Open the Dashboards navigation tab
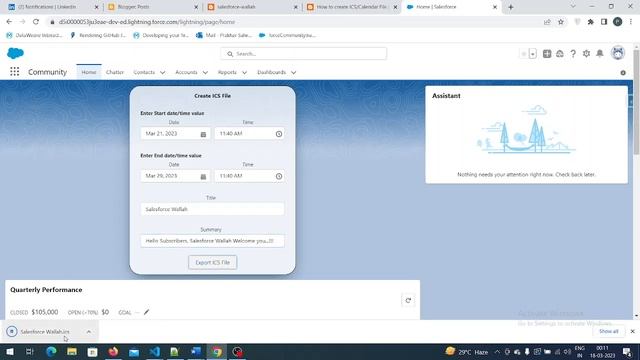Image resolution: width=640 pixels, height=360 pixels. click(x=271, y=72)
